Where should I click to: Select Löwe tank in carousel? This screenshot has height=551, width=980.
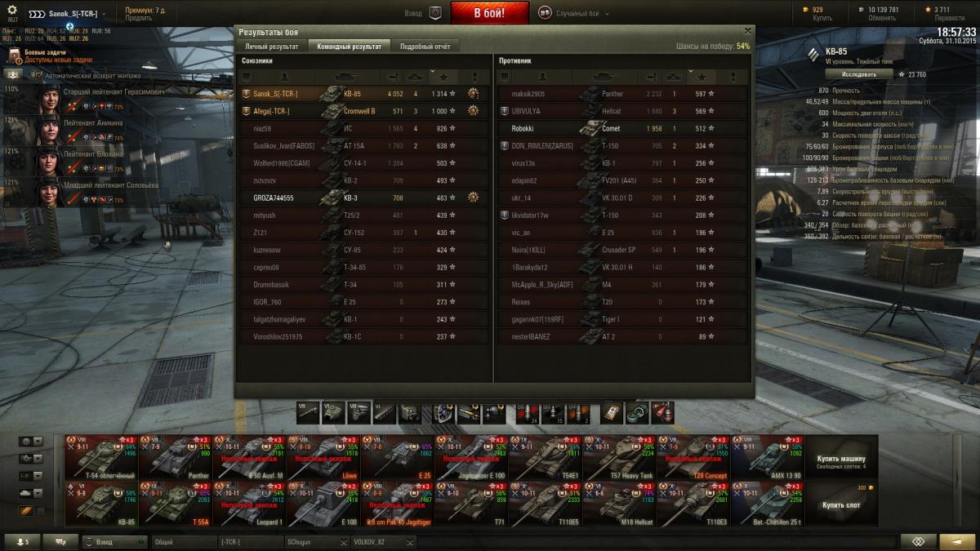pos(323,457)
